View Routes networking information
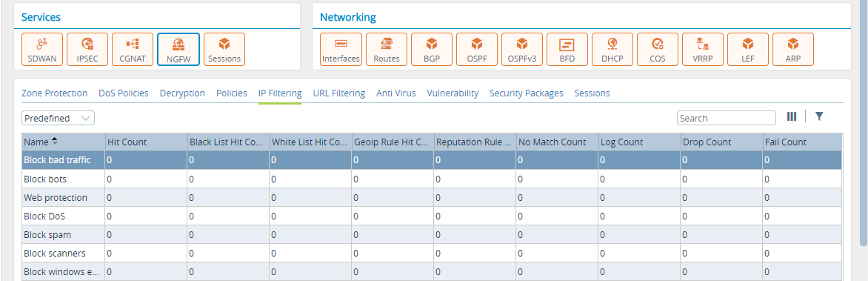 387,50
